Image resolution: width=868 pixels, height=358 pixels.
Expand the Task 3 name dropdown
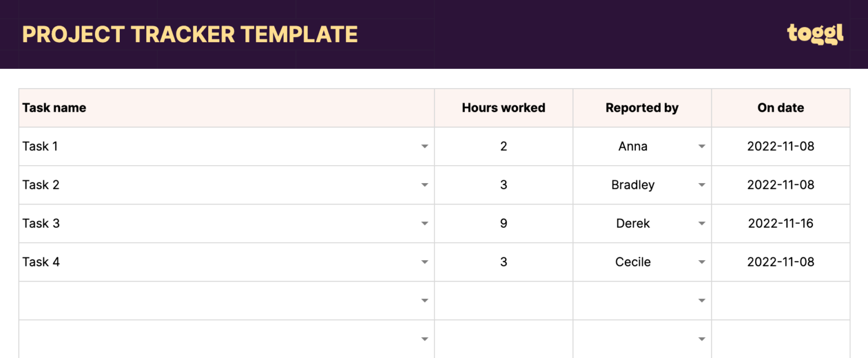(424, 223)
